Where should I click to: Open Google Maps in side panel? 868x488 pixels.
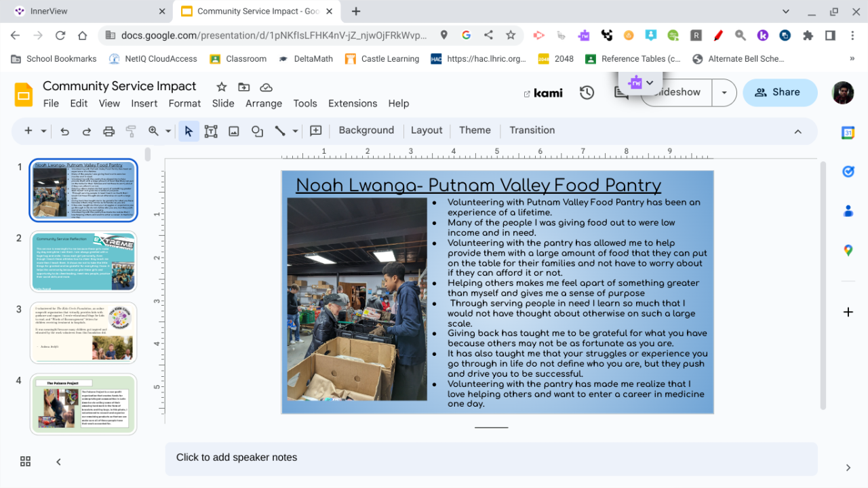tap(848, 251)
